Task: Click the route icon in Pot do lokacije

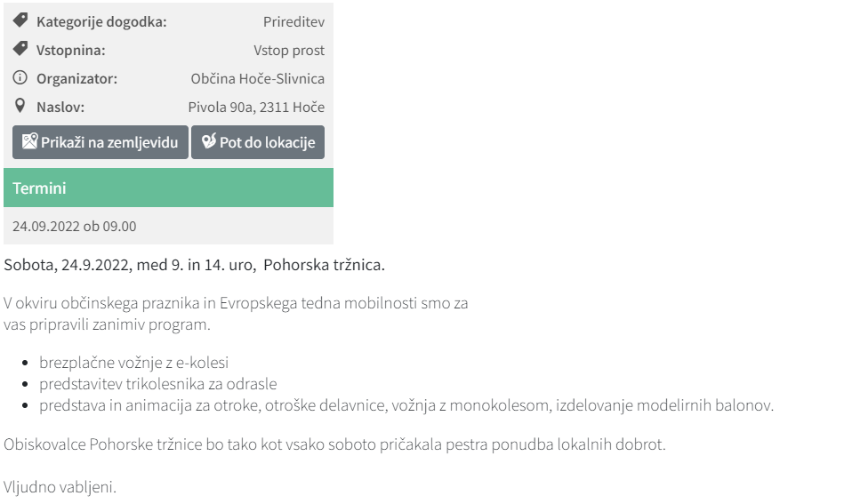Action: [x=209, y=141]
